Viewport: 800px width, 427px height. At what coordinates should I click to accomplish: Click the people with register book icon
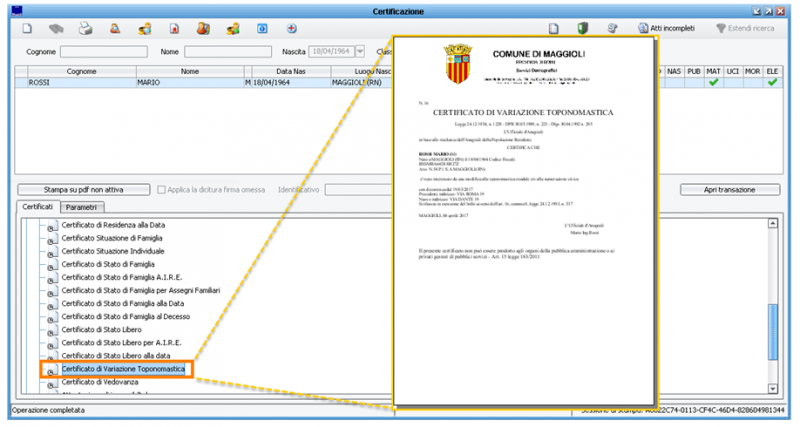pos(203,29)
